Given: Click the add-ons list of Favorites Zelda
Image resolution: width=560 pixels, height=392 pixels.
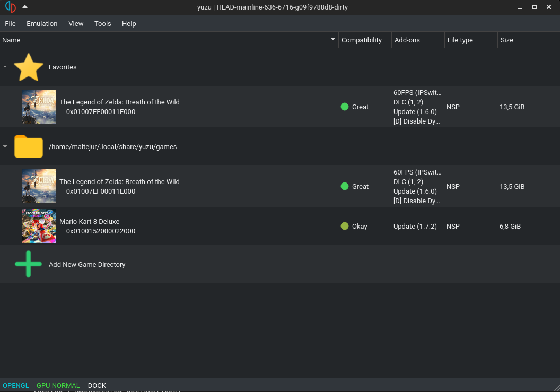Looking at the screenshot, I should pyautogui.click(x=417, y=107).
